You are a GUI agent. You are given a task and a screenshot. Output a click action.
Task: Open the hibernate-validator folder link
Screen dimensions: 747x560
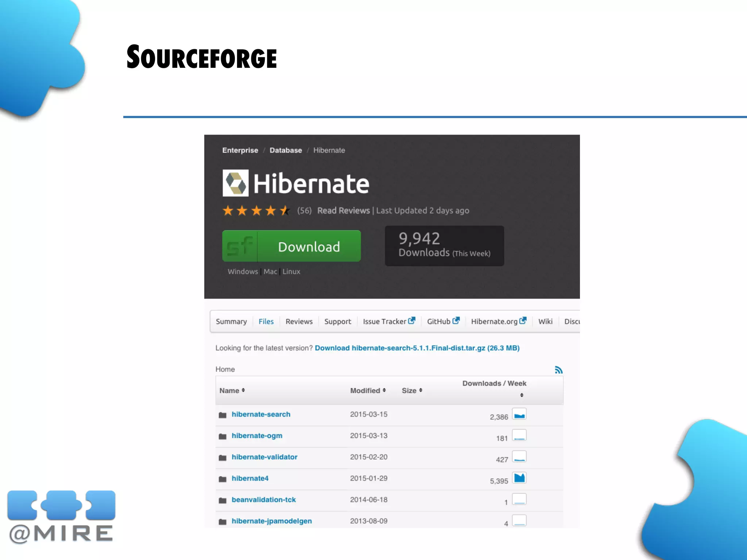tap(264, 457)
